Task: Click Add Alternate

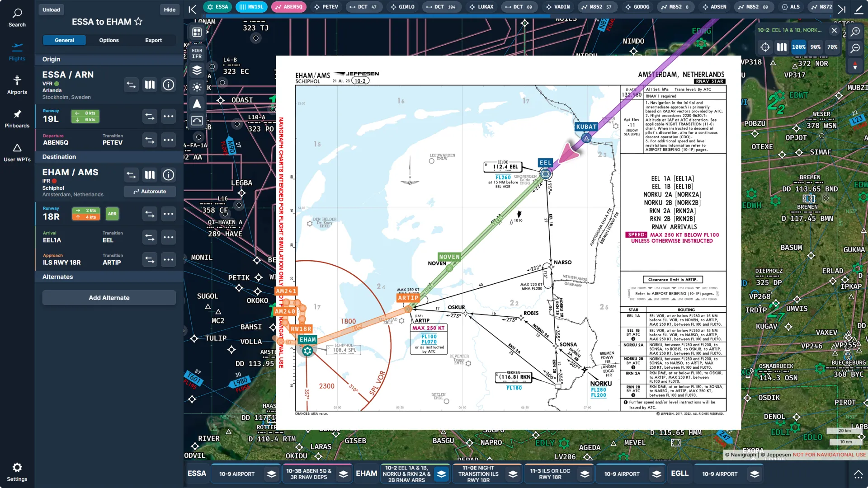Action: tap(109, 298)
